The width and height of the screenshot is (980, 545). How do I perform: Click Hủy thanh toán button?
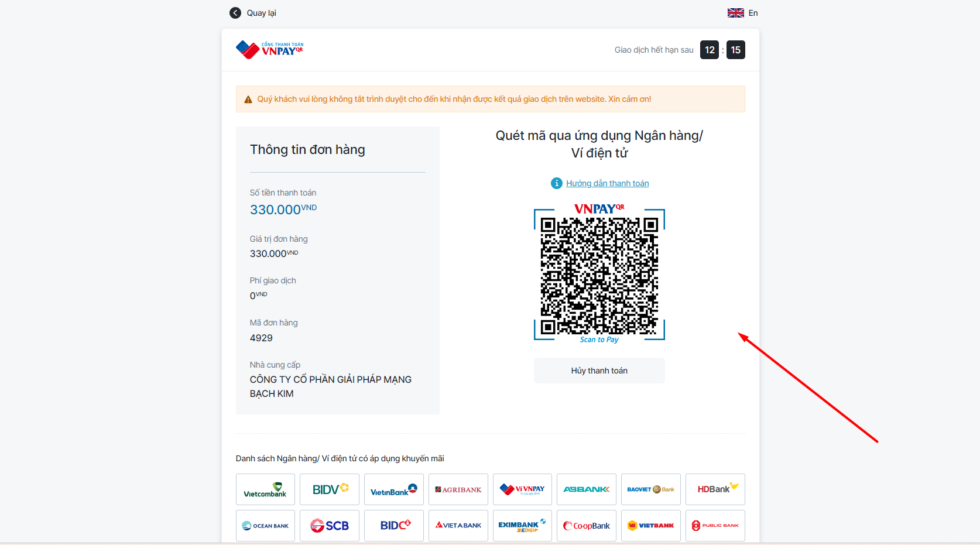(599, 371)
